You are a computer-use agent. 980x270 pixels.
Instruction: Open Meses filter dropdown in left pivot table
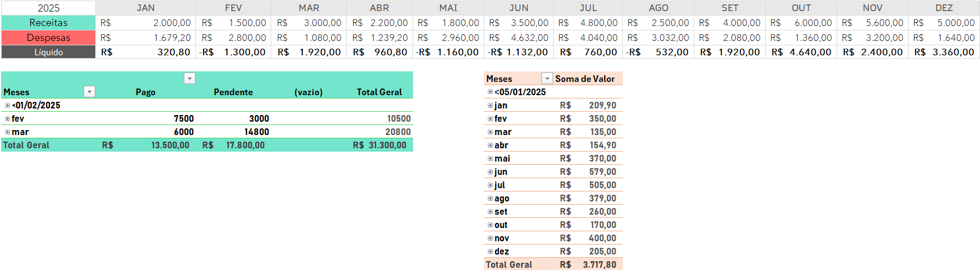click(89, 92)
